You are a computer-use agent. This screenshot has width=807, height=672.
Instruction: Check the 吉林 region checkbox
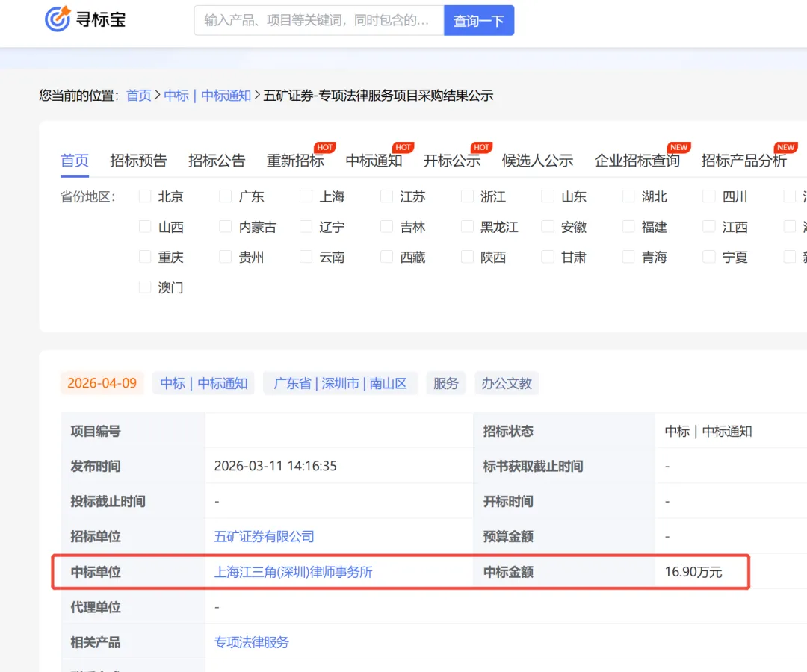[x=386, y=227]
